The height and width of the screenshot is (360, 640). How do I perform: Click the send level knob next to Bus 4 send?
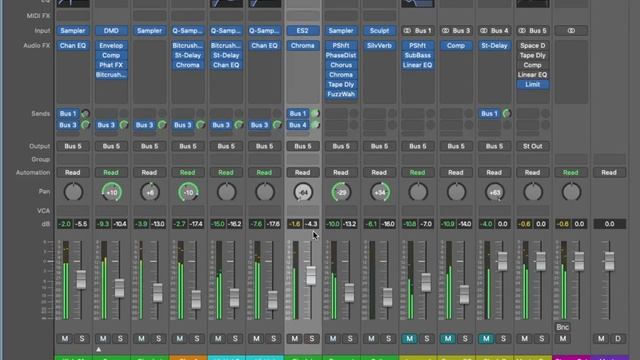315,125
